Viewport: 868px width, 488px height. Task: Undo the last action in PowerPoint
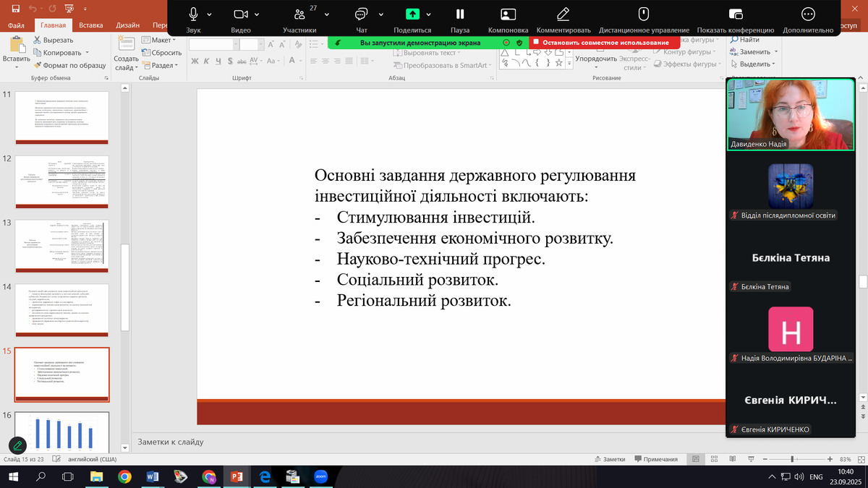[x=33, y=9]
